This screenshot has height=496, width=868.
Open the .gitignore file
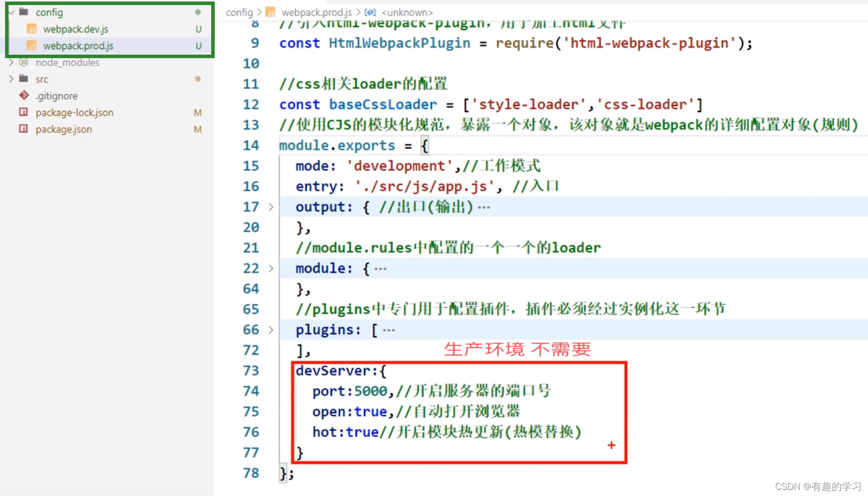click(x=57, y=96)
